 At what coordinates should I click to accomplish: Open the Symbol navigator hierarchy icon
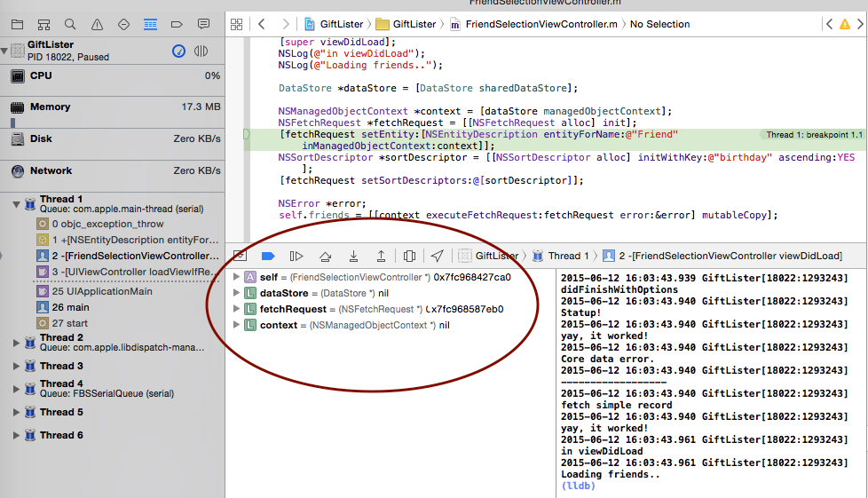pyautogui.click(x=43, y=24)
